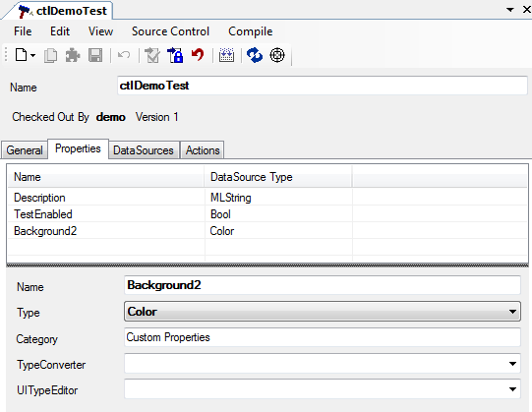Select the Description property row
Viewport: 532px width, 412px height.
point(267,198)
